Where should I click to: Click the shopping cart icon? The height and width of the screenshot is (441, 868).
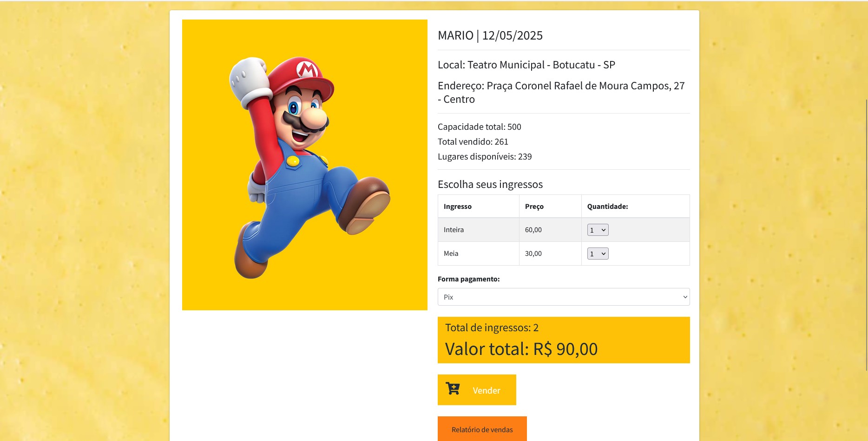453,388
